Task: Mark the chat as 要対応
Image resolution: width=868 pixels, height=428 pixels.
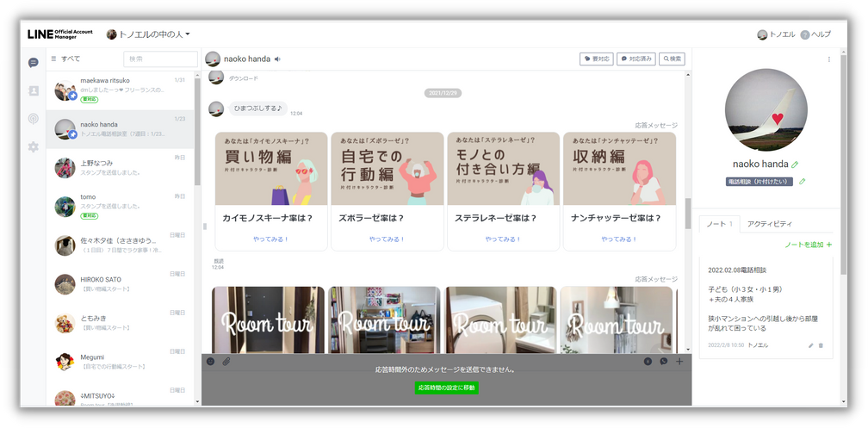Action: [596, 59]
